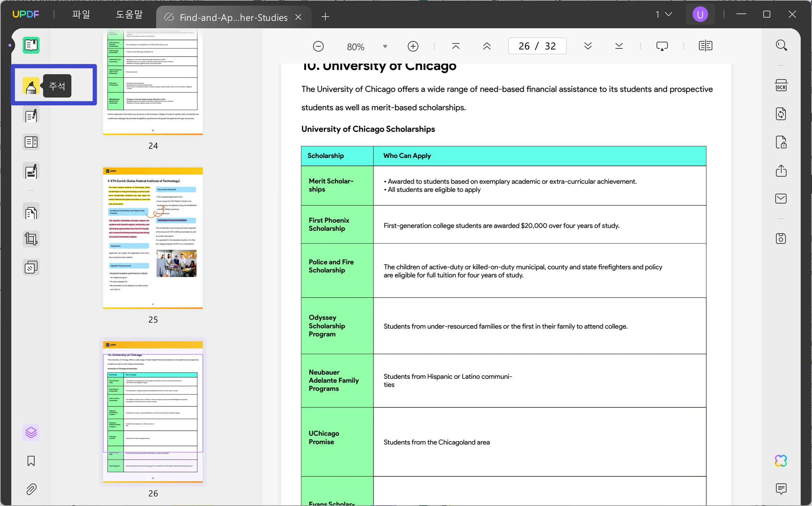Click 'Odyssey Scholarship Program' cell
This screenshot has height=506, width=812.
(337, 326)
